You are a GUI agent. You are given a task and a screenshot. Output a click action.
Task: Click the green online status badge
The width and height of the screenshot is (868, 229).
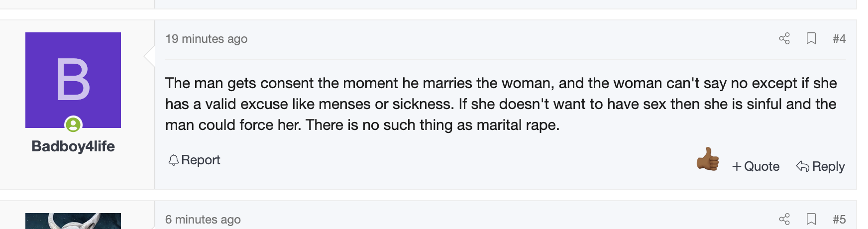click(x=73, y=124)
